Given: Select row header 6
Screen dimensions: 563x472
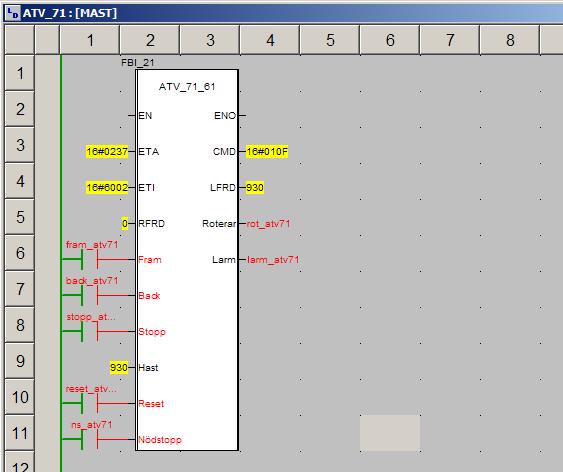Looking at the screenshot, I should 20,253.
